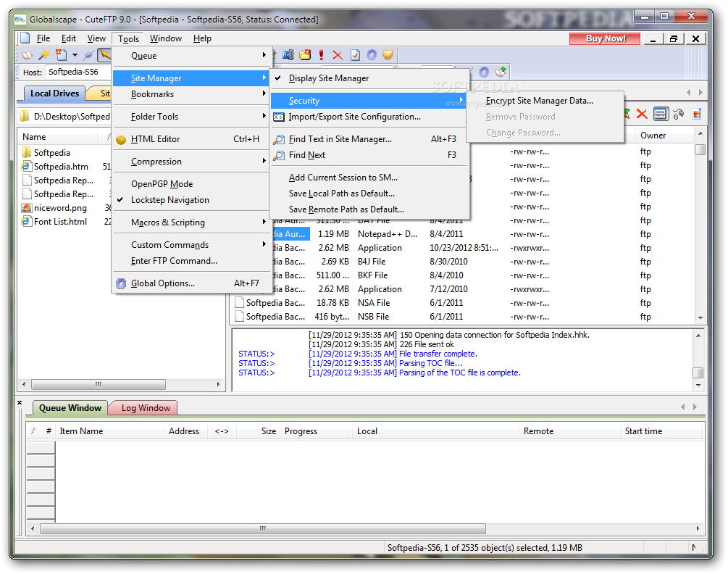
Task: Open the Help menu
Action: point(202,38)
